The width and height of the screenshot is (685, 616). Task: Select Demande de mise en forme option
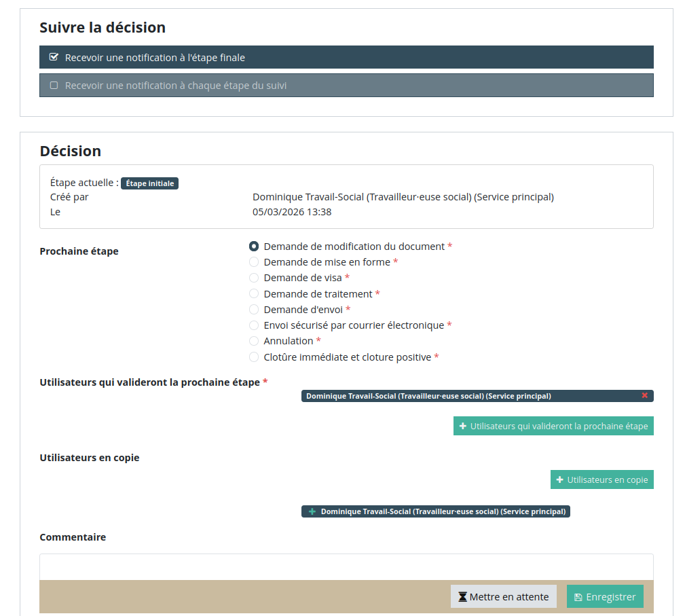coord(254,262)
